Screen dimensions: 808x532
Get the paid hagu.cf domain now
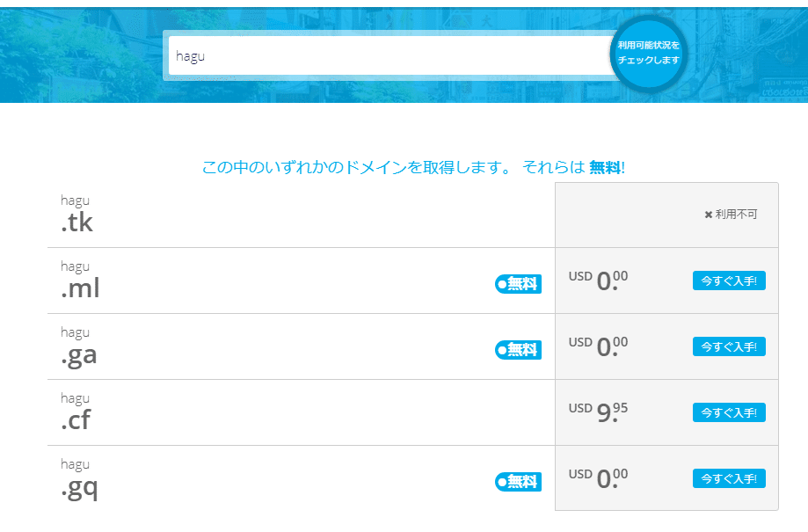[728, 412]
